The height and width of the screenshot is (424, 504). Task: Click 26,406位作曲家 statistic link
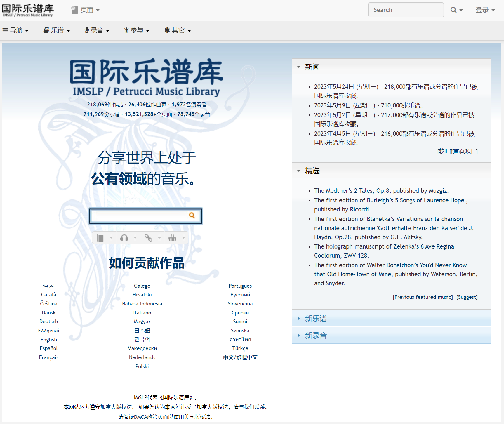point(147,105)
